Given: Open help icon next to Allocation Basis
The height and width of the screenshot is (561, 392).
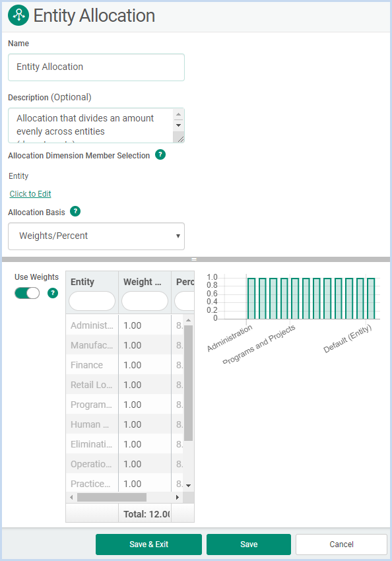Looking at the screenshot, I should coord(75,211).
